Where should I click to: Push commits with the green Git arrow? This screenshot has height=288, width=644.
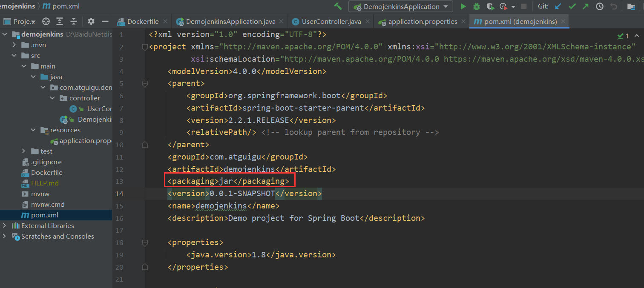(586, 6)
